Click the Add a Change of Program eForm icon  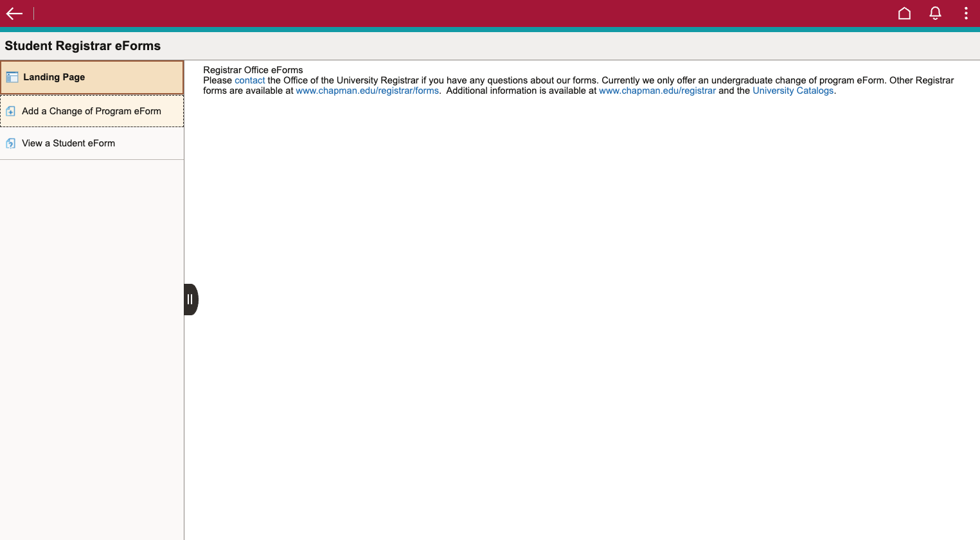11,111
